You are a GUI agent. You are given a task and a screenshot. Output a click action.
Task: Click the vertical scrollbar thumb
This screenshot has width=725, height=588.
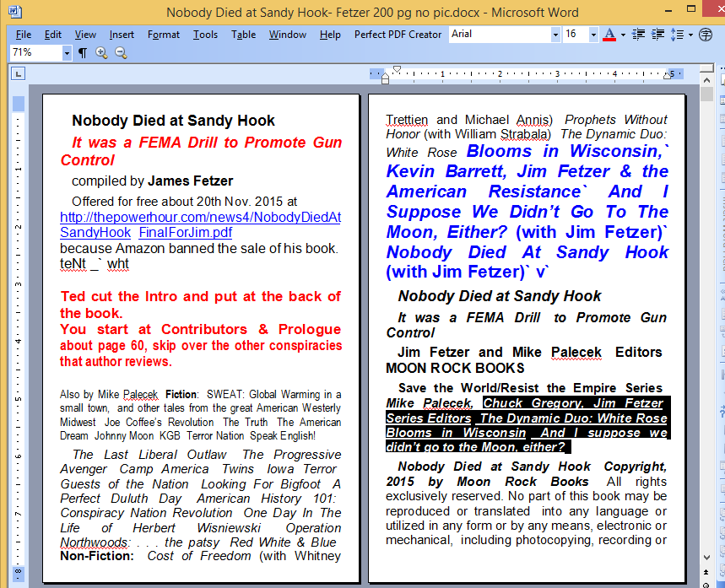pyautogui.click(x=706, y=94)
